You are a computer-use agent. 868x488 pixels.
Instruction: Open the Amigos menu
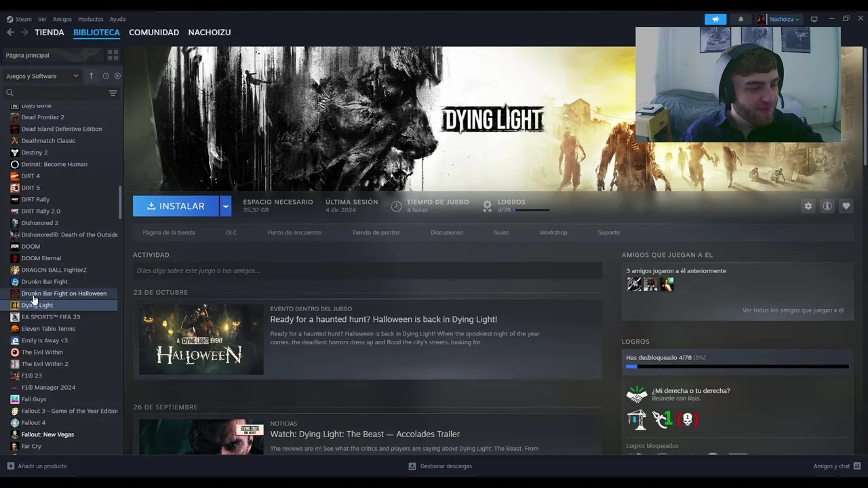62,19
